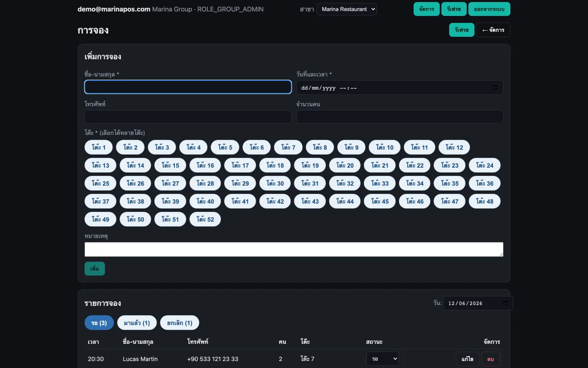The height and width of the screenshot is (368, 588).
Task: Toggle table โต๊ะ 24 selection chip
Action: point(485,165)
